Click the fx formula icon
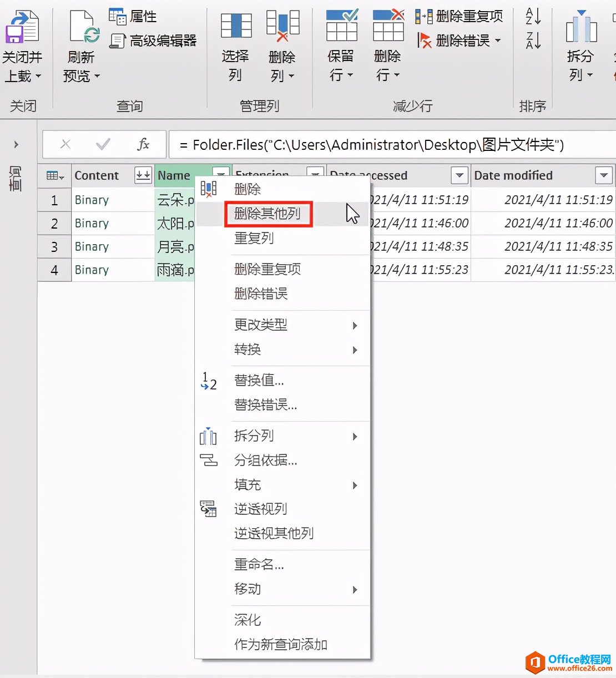Screen dimensions: 616x678 [143, 144]
